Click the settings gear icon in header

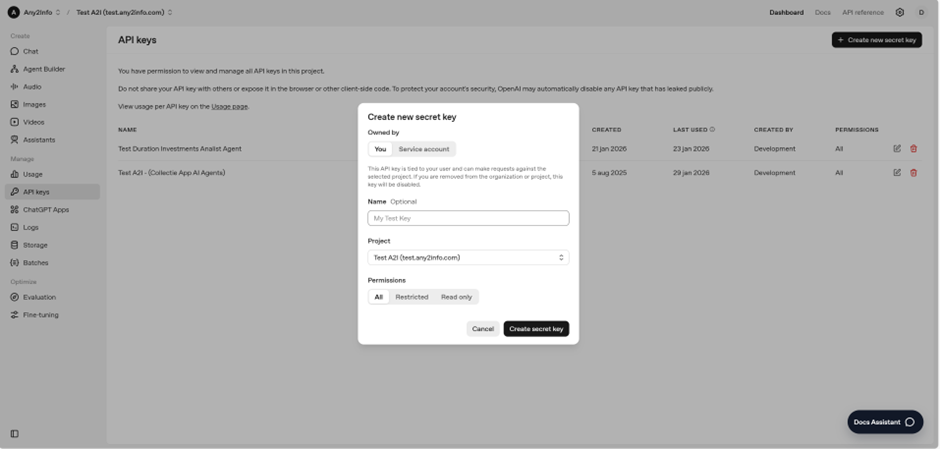(x=899, y=13)
